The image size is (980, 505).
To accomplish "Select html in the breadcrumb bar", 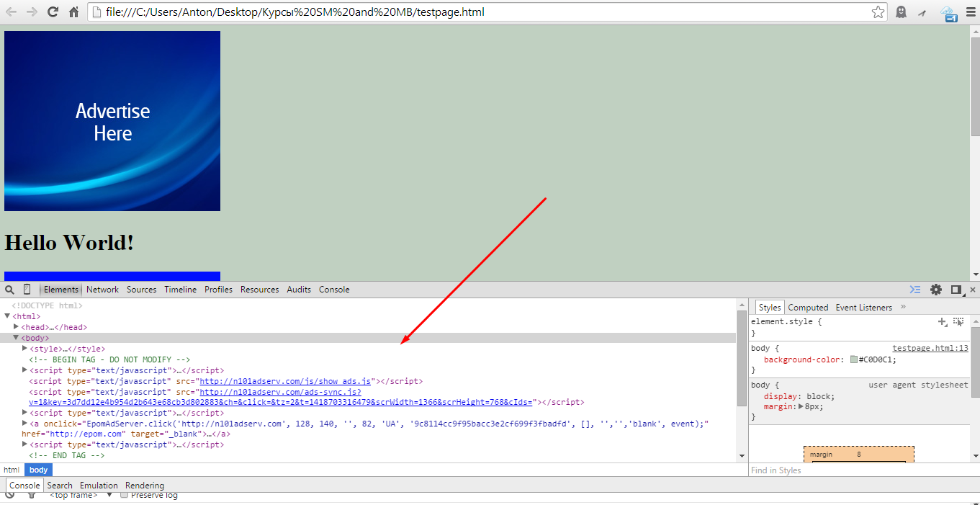I will coord(12,470).
